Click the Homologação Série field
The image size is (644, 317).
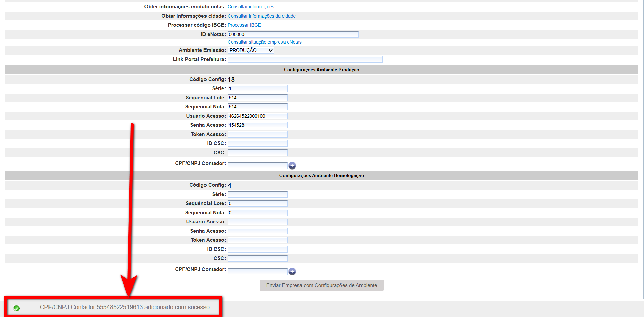(x=257, y=194)
